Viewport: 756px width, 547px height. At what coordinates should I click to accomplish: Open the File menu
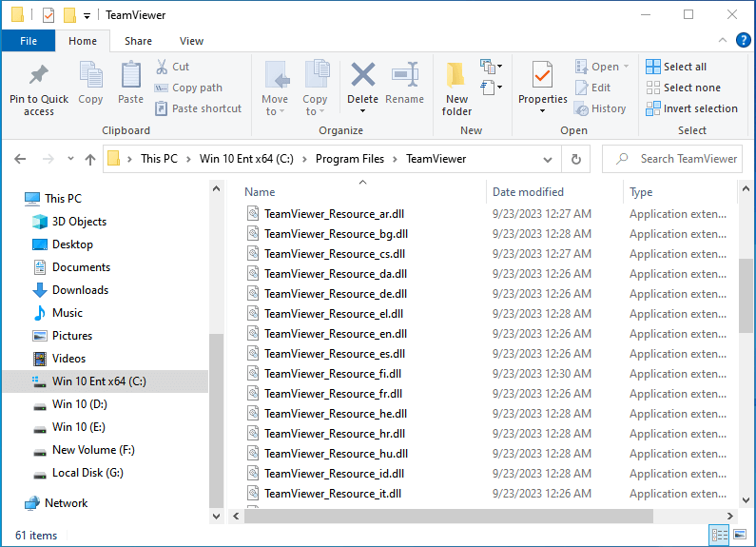click(29, 41)
